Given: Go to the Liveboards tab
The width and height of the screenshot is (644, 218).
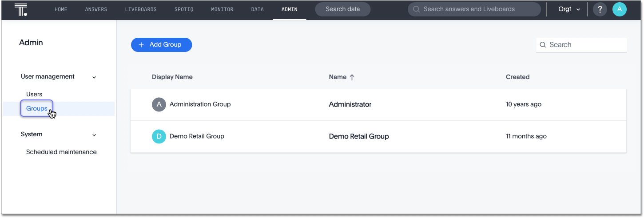Looking at the screenshot, I should [x=140, y=9].
